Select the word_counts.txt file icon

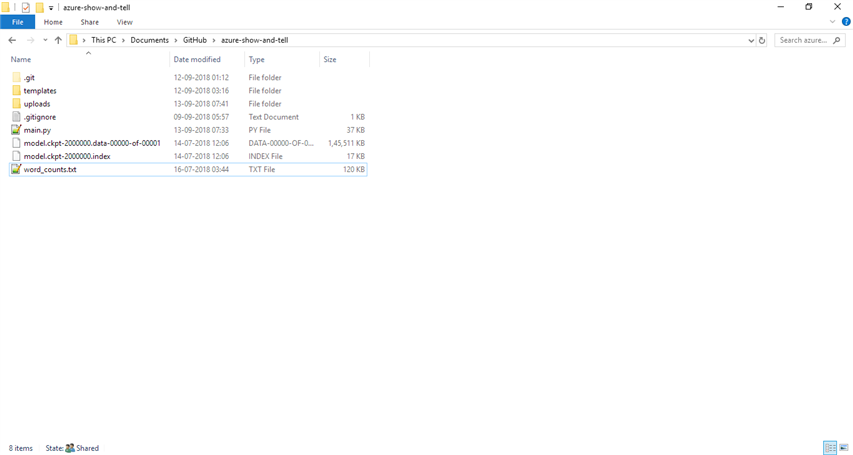(16, 169)
